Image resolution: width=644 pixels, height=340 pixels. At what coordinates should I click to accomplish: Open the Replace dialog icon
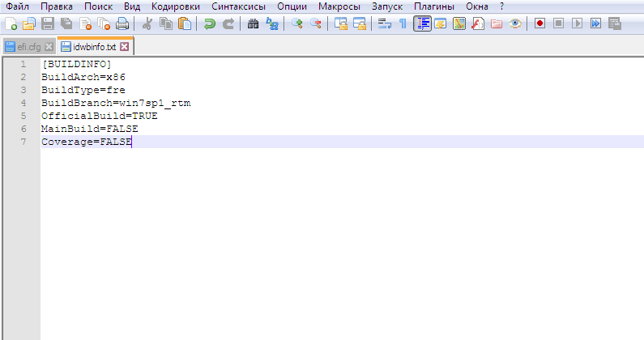272,23
